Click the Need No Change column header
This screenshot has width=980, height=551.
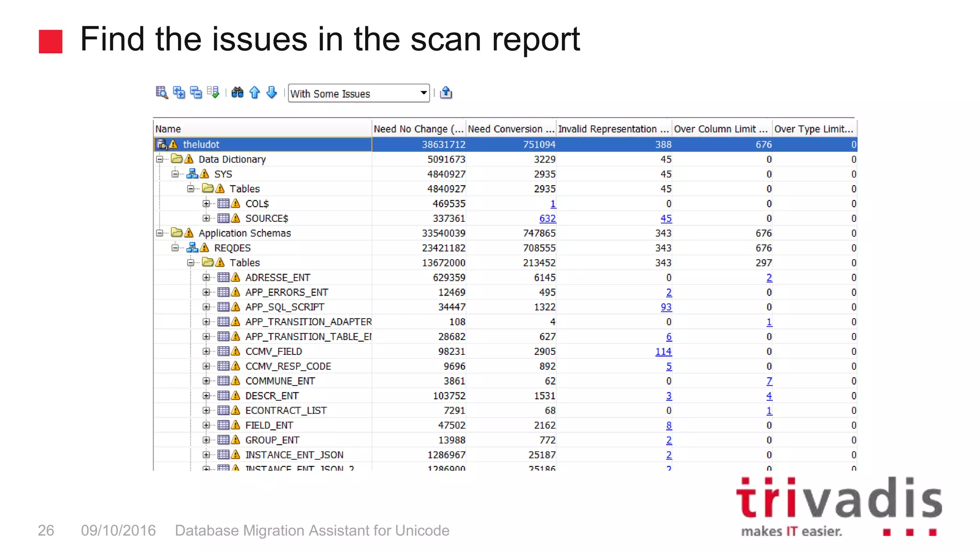[x=419, y=129]
